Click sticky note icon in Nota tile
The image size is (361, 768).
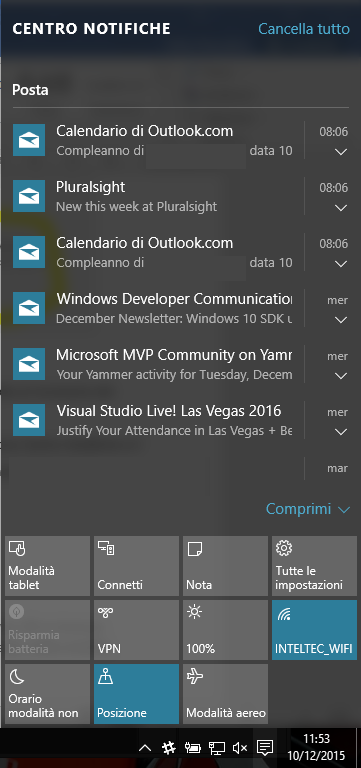click(x=194, y=548)
